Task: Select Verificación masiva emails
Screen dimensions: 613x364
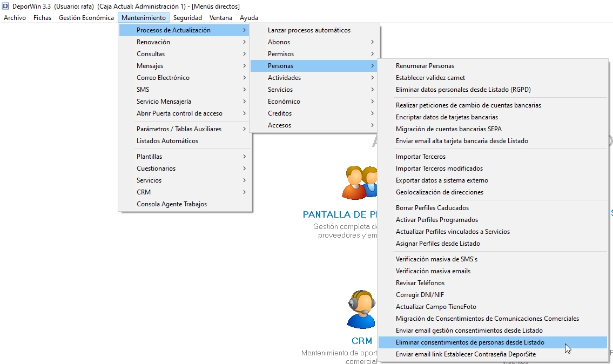Action: [x=493, y=271]
